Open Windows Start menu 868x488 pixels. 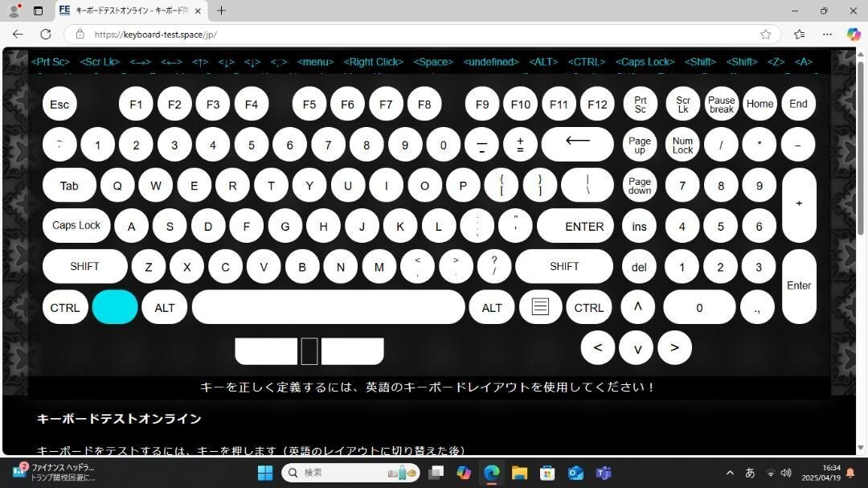[x=265, y=473]
